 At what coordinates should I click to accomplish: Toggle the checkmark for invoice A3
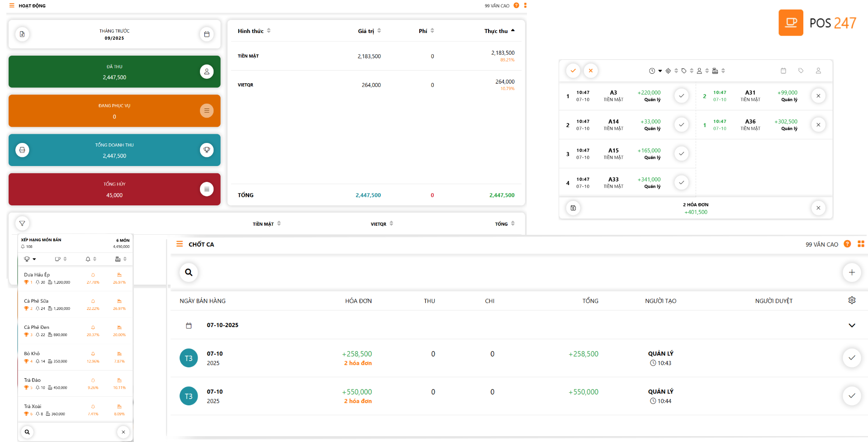(x=681, y=96)
